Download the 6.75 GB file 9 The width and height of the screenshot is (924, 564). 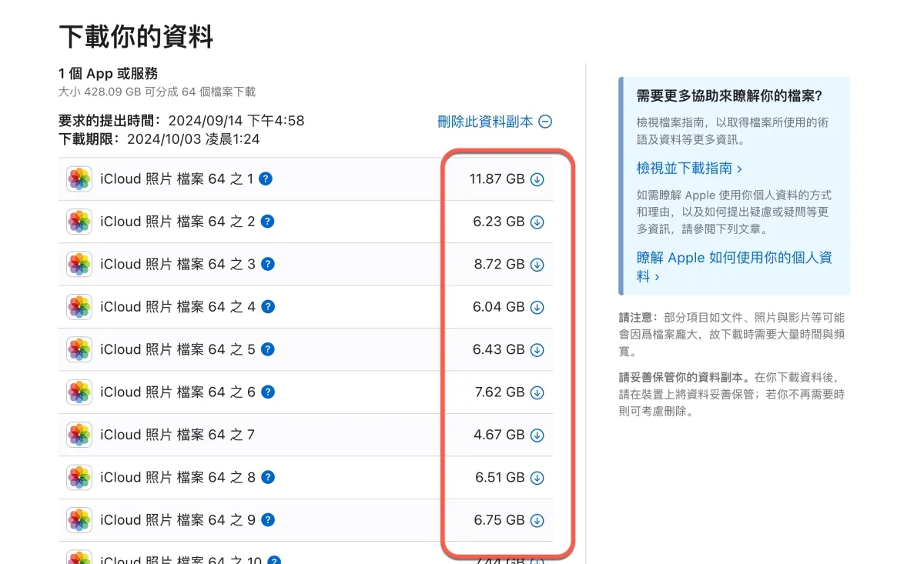coord(537,521)
